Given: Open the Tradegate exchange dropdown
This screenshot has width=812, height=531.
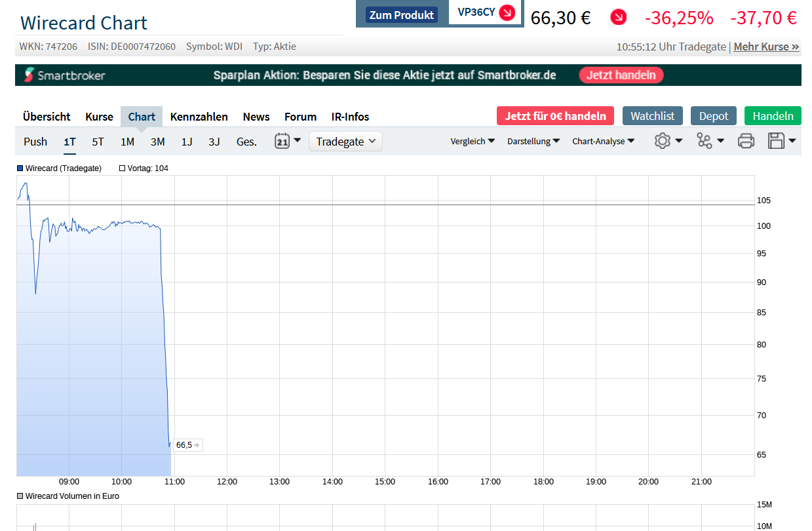Looking at the screenshot, I should coord(345,141).
